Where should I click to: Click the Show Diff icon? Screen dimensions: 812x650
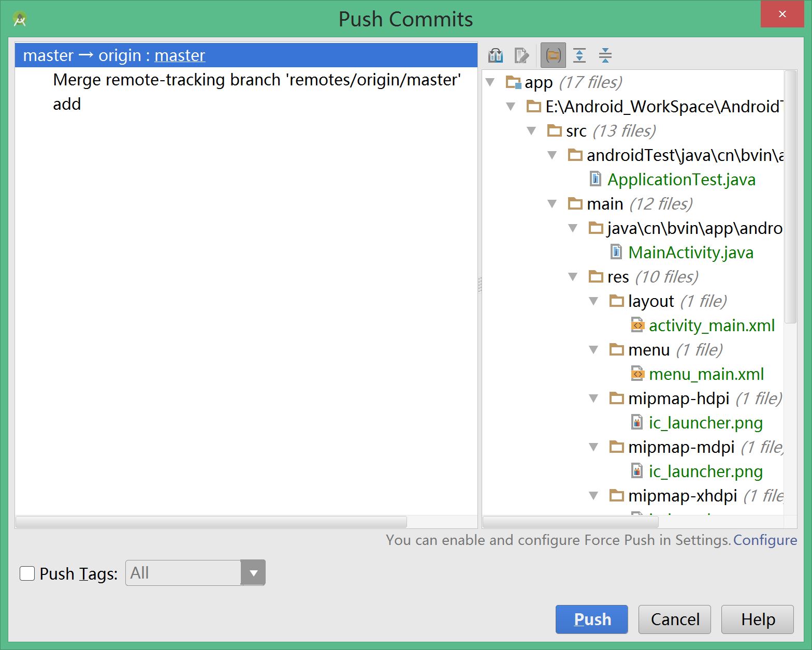click(x=496, y=55)
